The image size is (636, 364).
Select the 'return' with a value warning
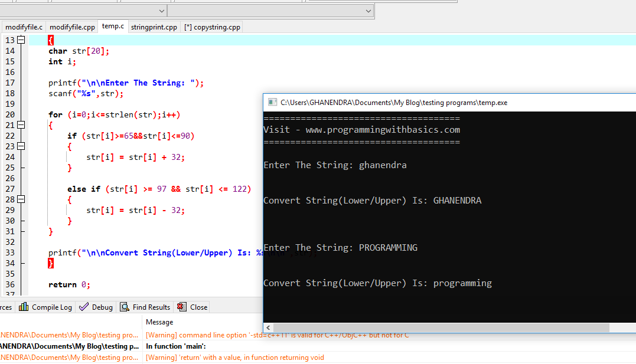tap(234, 358)
